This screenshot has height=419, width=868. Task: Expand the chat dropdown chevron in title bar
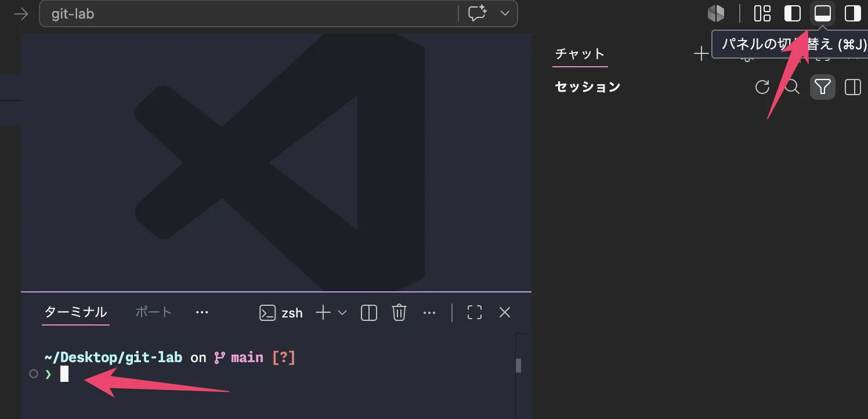click(505, 13)
